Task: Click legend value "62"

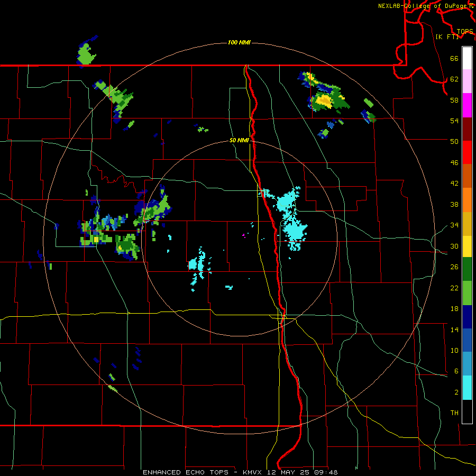Action: pyautogui.click(x=454, y=79)
